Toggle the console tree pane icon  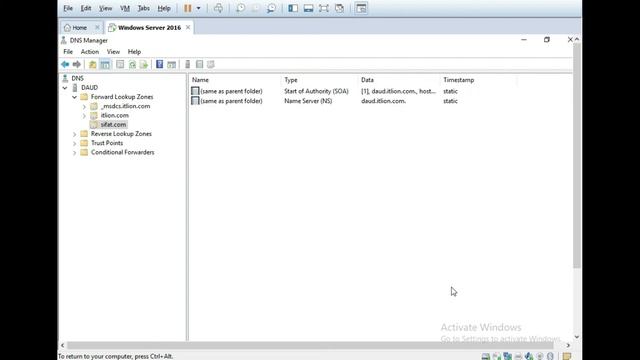tap(105, 64)
